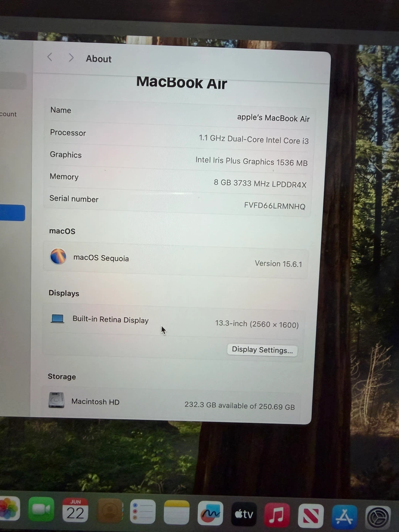Click Intel Iris Plus Graphics 1536 MB
Screen dimensions: 399x532
[252, 161]
